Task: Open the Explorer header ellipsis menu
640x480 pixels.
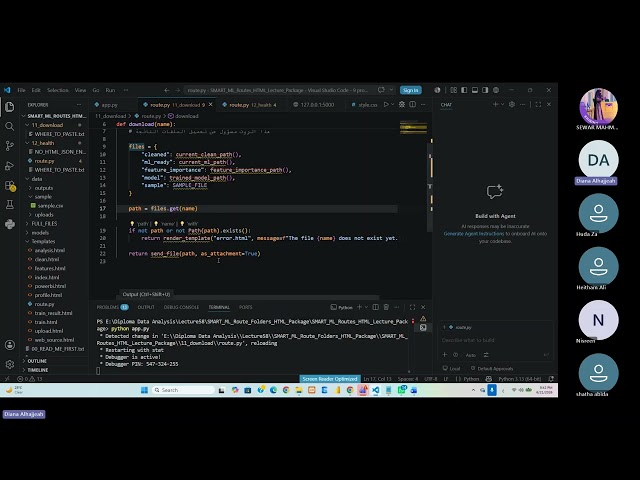Action: pyautogui.click(x=79, y=105)
